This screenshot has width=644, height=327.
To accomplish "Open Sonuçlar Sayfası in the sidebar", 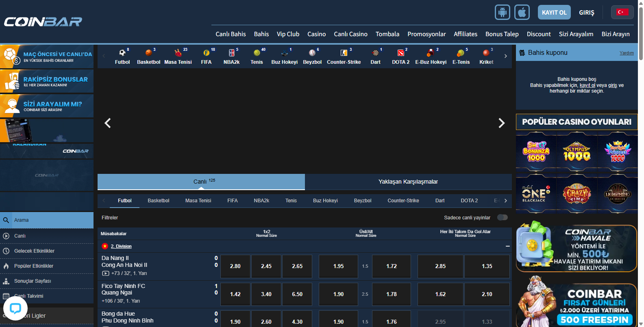I will 47,281.
